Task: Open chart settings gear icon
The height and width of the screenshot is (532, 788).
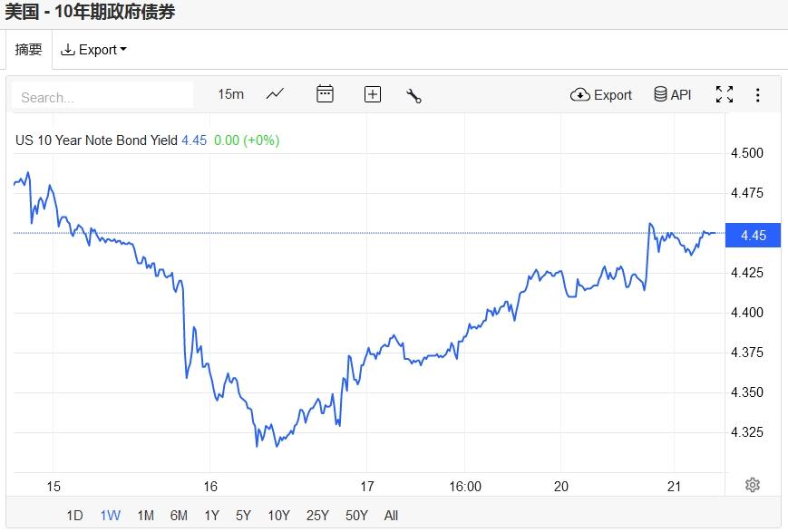Action: [752, 485]
